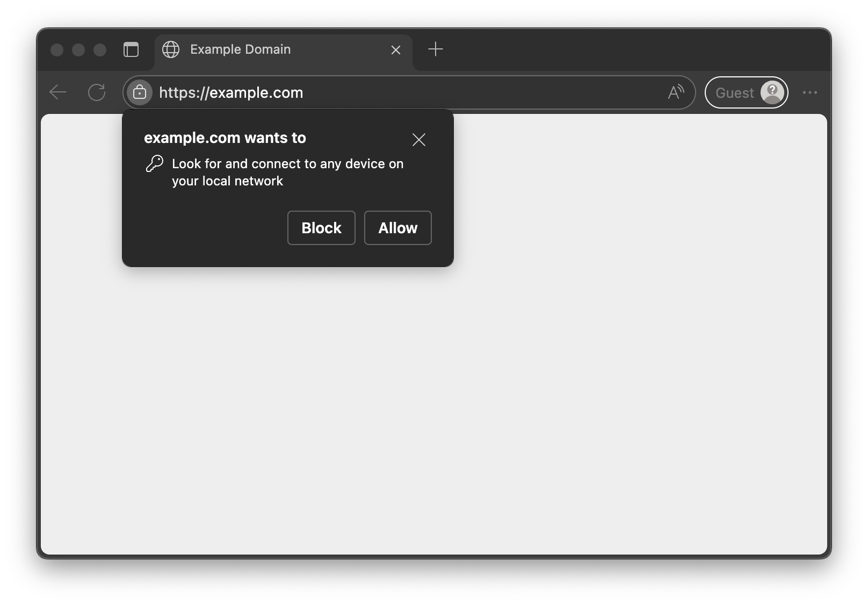868x604 pixels.
Task: Click the Allow button in permission prompt
Action: (397, 228)
